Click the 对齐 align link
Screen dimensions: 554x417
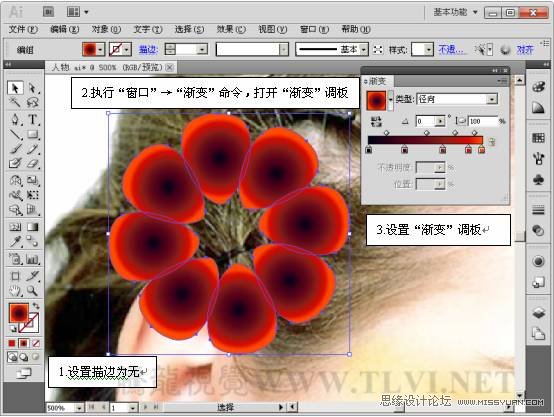coord(525,49)
